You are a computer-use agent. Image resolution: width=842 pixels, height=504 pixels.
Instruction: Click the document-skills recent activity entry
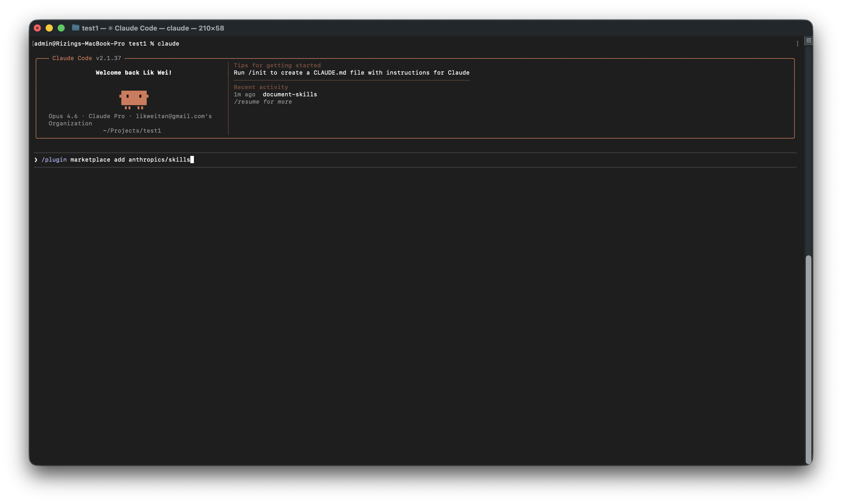pos(290,95)
